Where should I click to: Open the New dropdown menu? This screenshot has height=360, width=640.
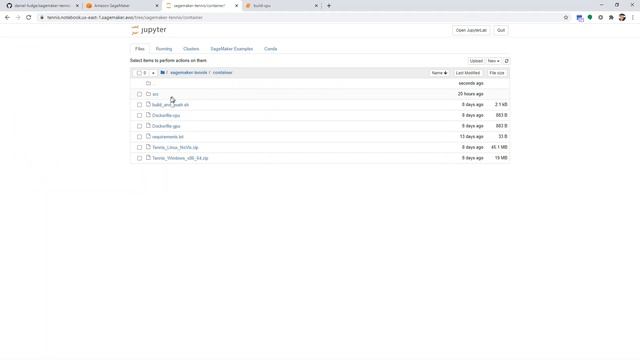(x=493, y=61)
